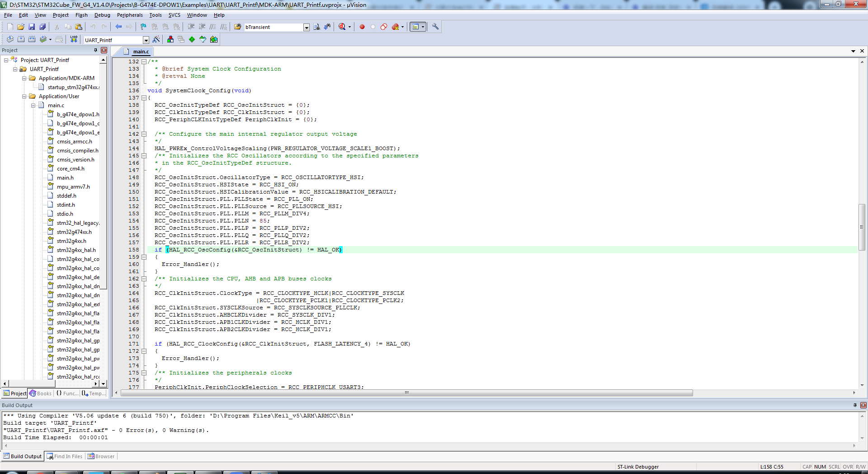868x474 pixels.
Task: Switch to the Functions tab
Action: point(67,393)
